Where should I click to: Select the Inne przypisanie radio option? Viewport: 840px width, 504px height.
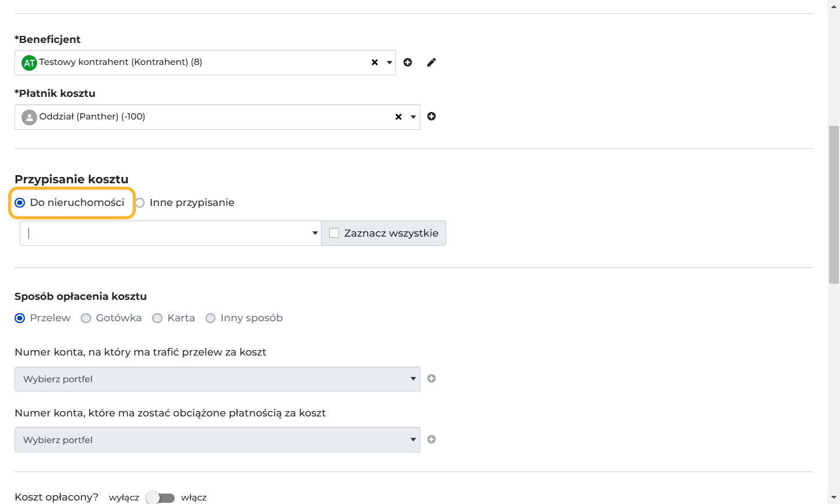(139, 202)
